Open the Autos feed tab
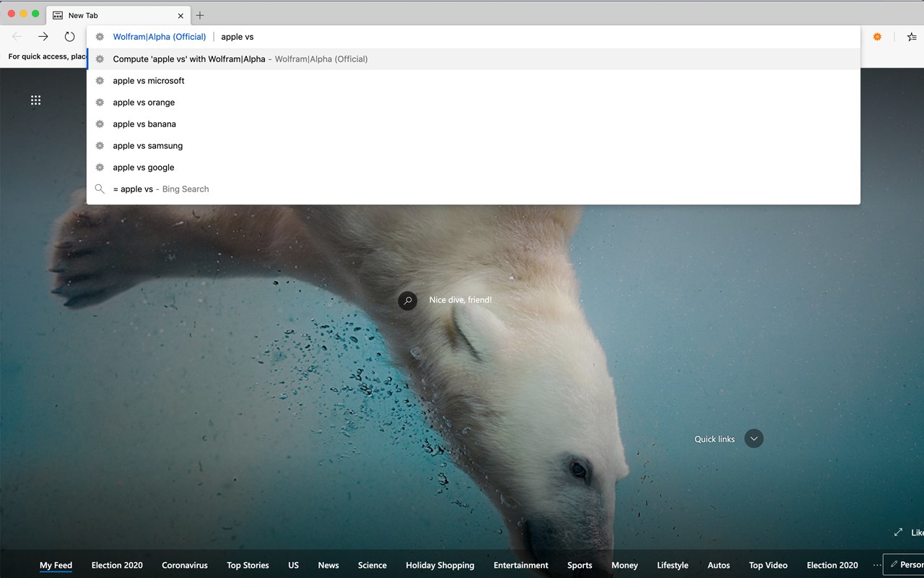Viewport: 924px width, 578px height. pos(719,565)
